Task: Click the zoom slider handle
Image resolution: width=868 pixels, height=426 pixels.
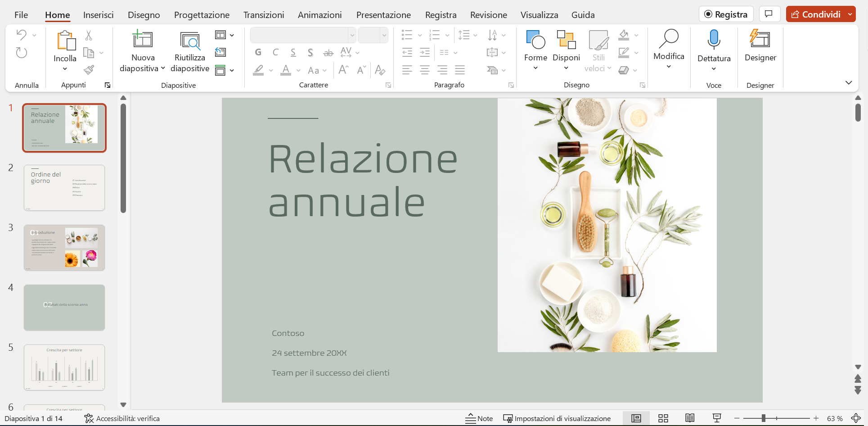Action: pos(764,418)
